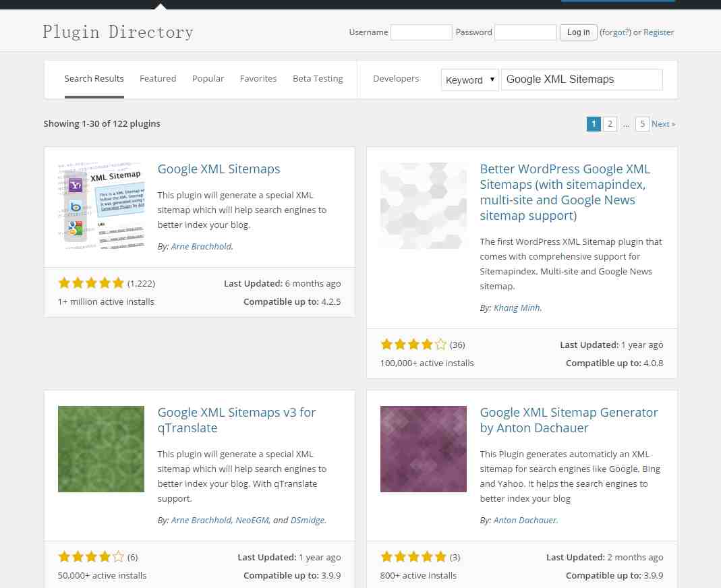Image resolution: width=721 pixels, height=588 pixels.
Task: Open the purple Anton Dachauer plugin thumbnail
Action: tap(424, 448)
